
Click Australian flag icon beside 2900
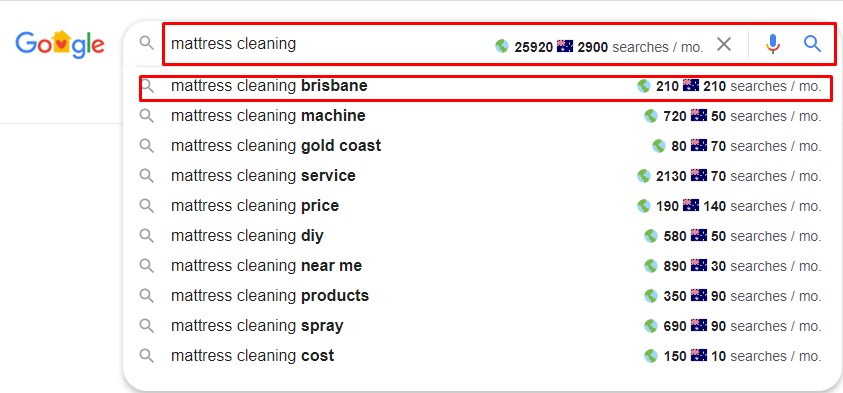pos(565,46)
